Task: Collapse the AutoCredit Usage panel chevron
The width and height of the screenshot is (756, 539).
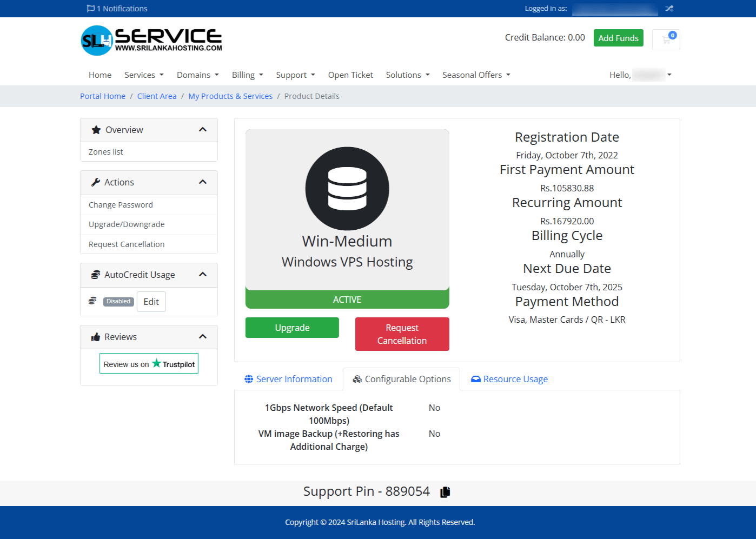Action: tap(203, 275)
